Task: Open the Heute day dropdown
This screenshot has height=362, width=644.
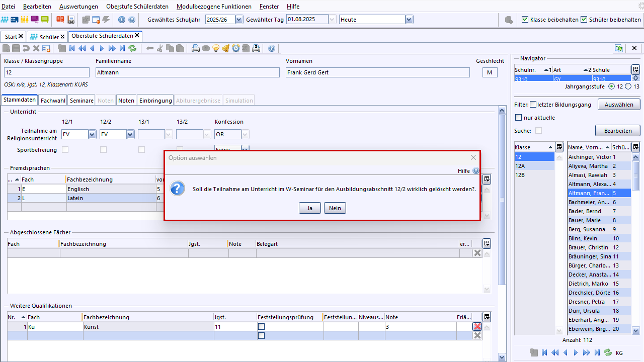Action: point(409,20)
